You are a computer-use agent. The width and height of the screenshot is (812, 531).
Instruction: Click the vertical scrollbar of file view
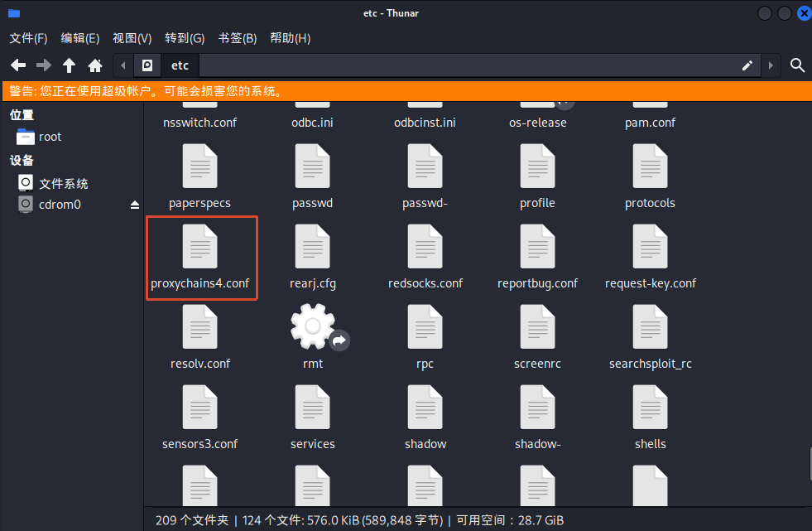point(810,464)
